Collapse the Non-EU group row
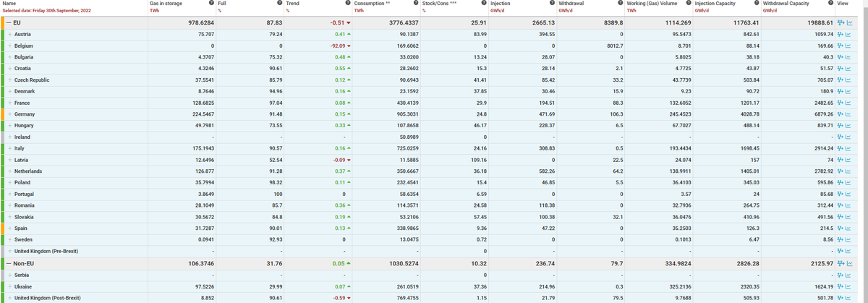 point(9,263)
